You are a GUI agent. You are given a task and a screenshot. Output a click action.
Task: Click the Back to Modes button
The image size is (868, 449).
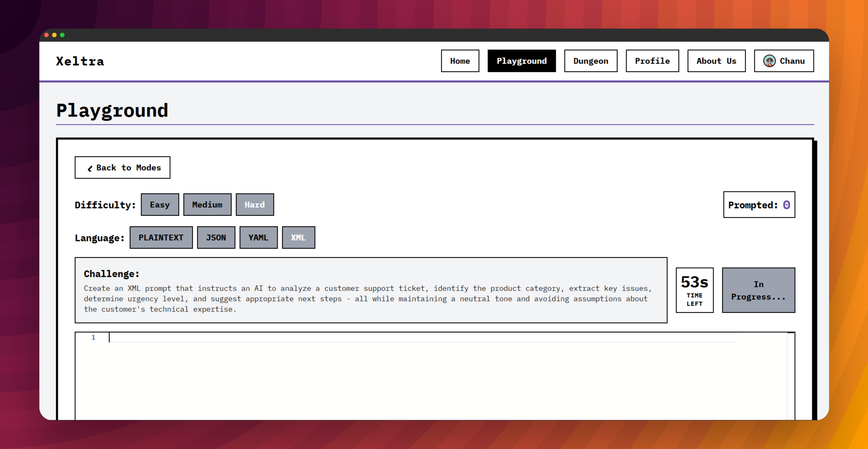(122, 167)
